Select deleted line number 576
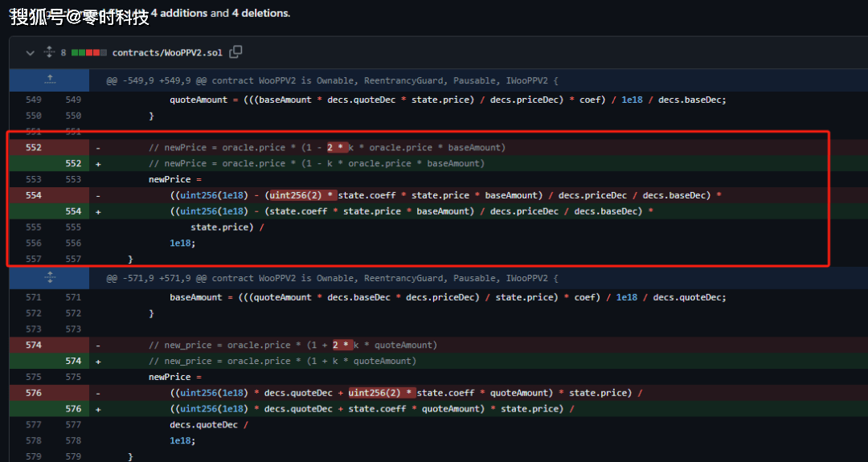The image size is (868, 462). (34, 393)
